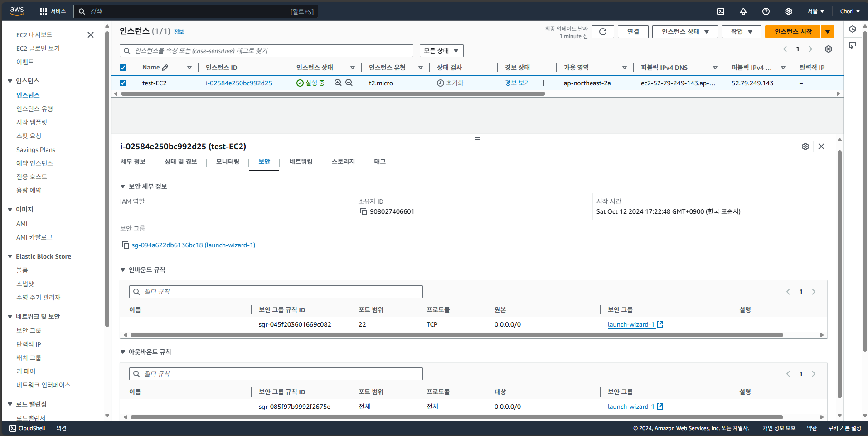Open launch-wizard-1 link in inbound rules
The height and width of the screenshot is (436, 868).
pos(635,324)
